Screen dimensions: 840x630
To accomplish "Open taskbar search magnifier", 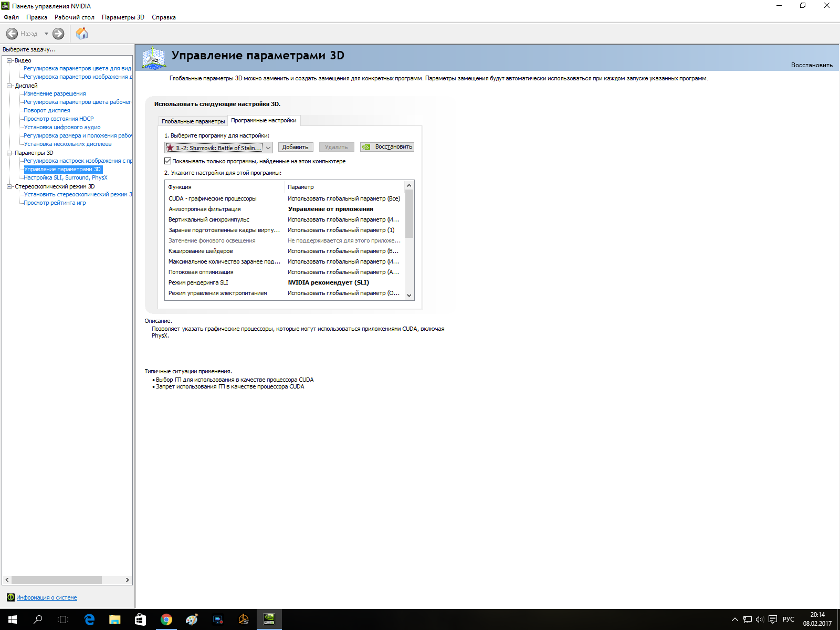I will pos(38,619).
